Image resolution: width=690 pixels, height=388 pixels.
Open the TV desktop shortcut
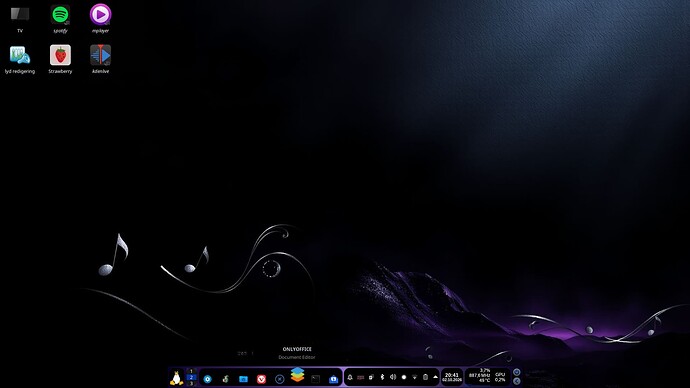20,18
